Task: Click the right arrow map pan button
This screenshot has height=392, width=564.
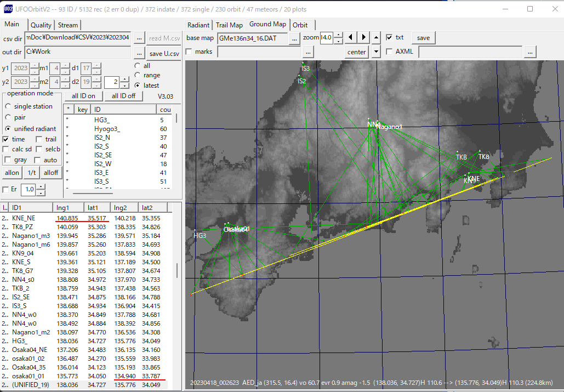Action: click(x=363, y=37)
